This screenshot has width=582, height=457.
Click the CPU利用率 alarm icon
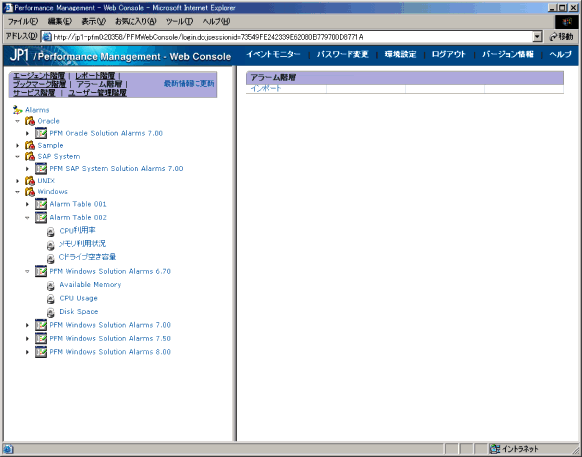click(51, 232)
